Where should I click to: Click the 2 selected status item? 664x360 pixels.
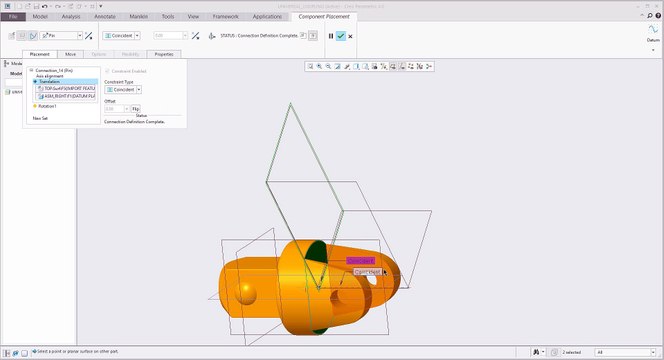(x=572, y=352)
